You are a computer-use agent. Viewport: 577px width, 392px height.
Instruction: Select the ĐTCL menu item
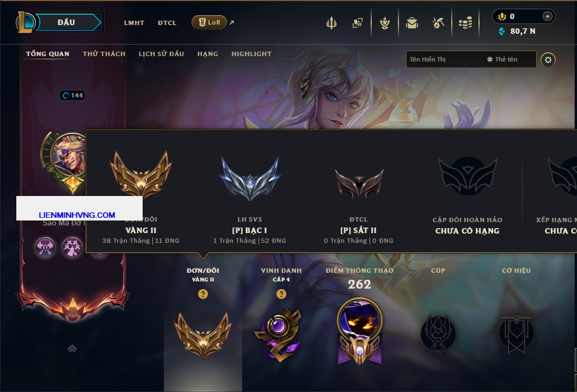point(167,23)
